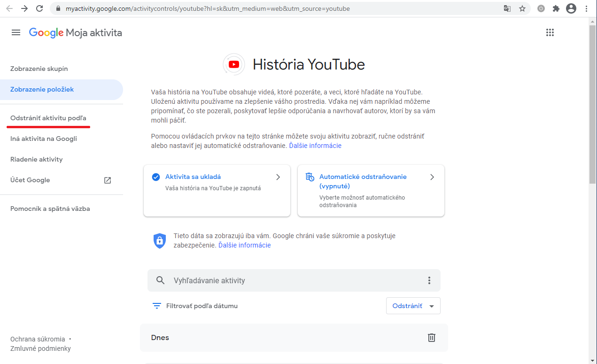
Task: Click the YouTube history icon
Action: coord(233,64)
